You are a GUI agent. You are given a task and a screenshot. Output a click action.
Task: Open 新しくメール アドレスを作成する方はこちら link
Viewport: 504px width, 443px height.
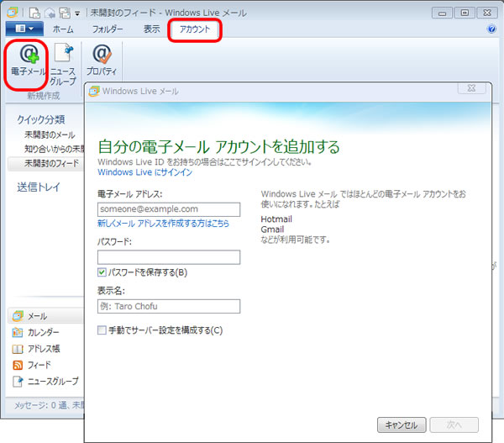tap(163, 224)
